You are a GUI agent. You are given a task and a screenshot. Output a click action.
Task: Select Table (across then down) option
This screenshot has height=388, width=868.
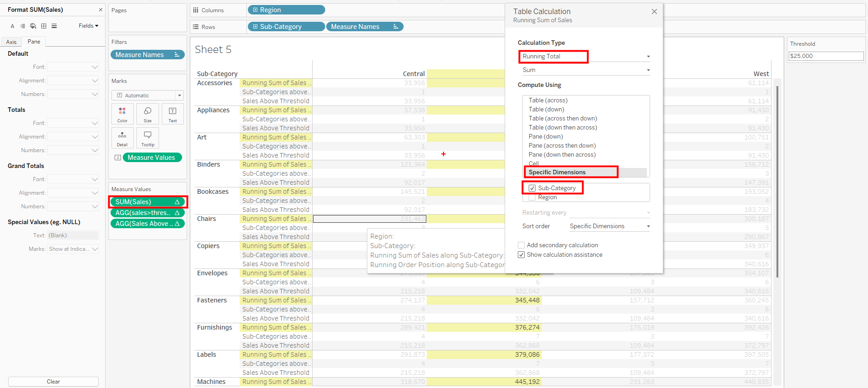(563, 119)
